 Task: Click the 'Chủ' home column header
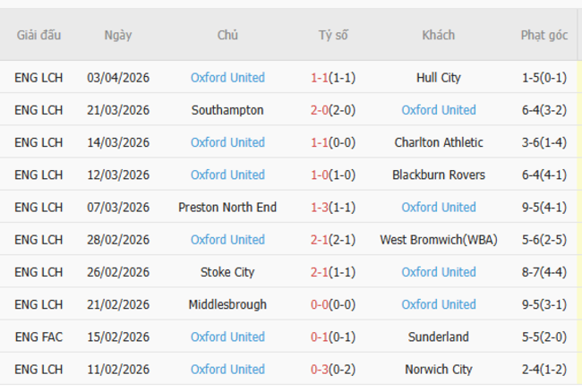pyautogui.click(x=227, y=36)
